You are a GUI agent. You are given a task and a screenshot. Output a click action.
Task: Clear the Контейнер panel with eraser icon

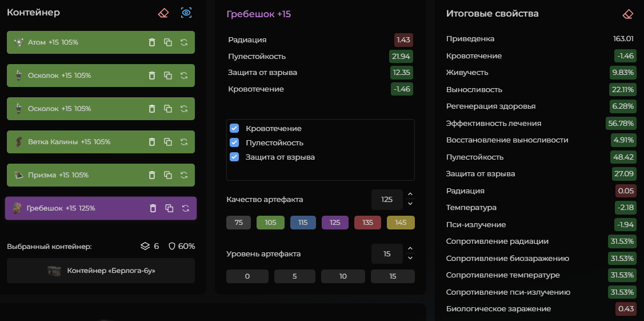tap(163, 13)
